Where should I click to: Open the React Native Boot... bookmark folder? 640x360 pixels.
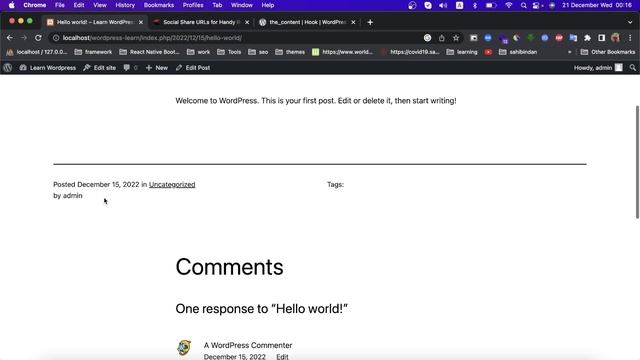[x=149, y=52]
